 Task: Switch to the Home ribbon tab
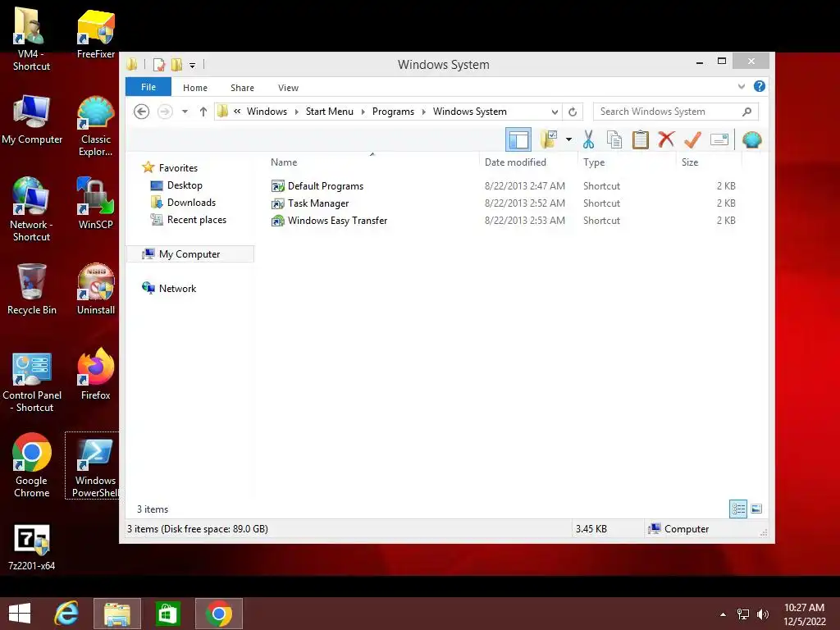(195, 87)
